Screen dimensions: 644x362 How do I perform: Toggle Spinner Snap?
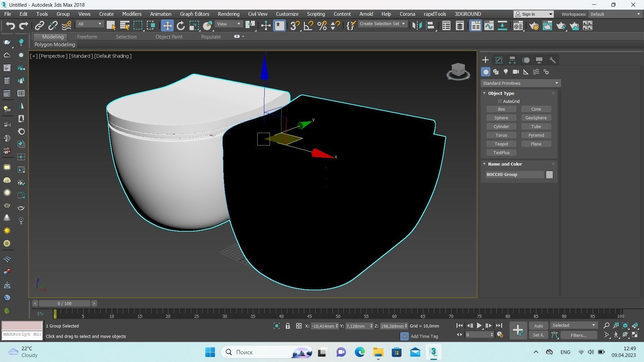click(335, 26)
